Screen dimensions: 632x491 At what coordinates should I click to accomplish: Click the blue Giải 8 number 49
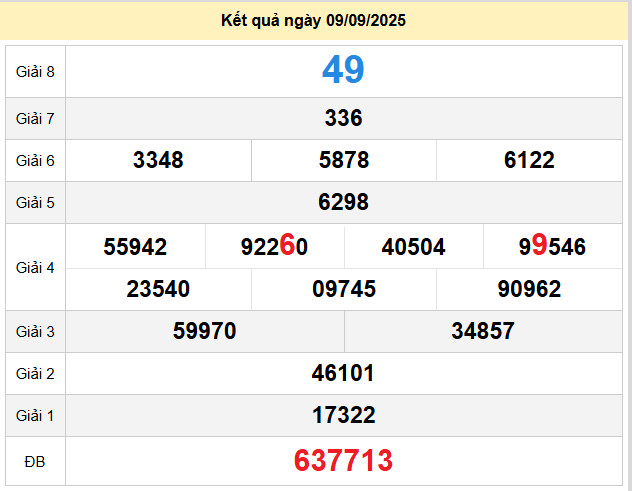point(343,70)
